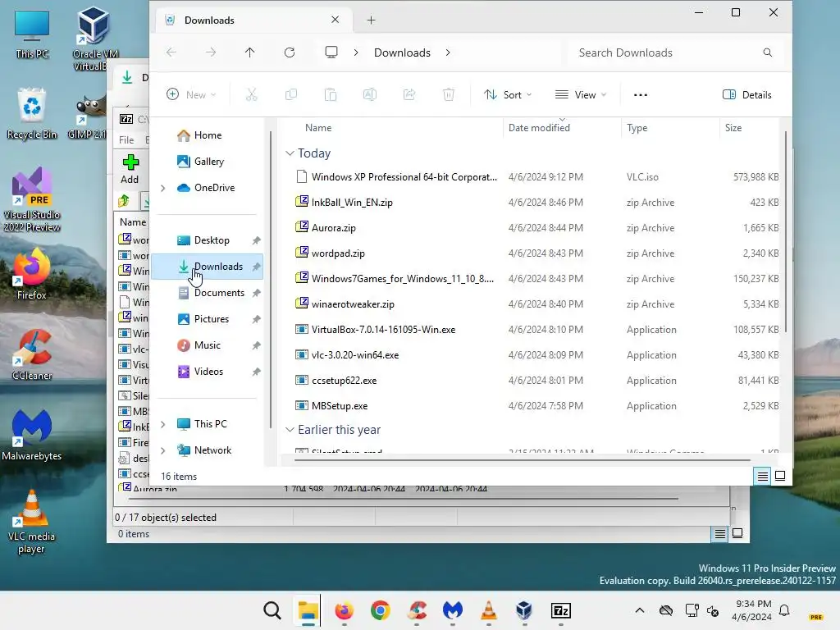Select the Downloads tab title
The image size is (840, 630).
pyautogui.click(x=209, y=21)
